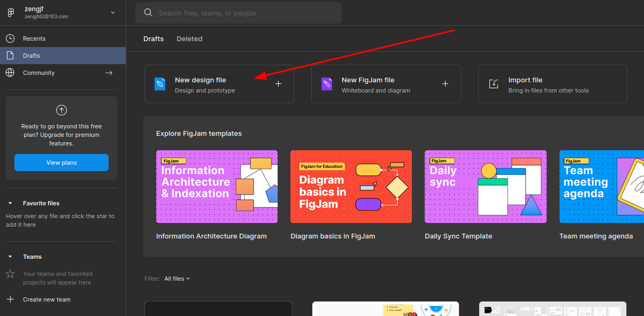Select Drafts in the sidebar

click(x=63, y=56)
